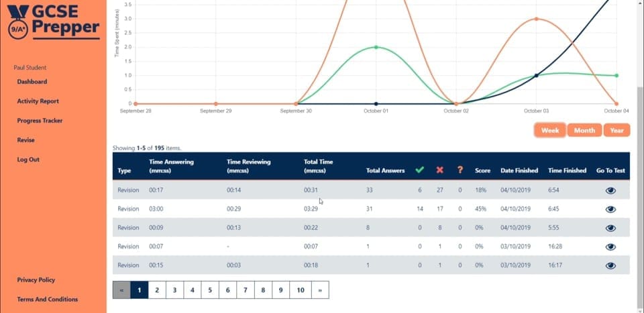View the 6:45 test via eye icon
Screen dimensions: 644x313
(610, 209)
